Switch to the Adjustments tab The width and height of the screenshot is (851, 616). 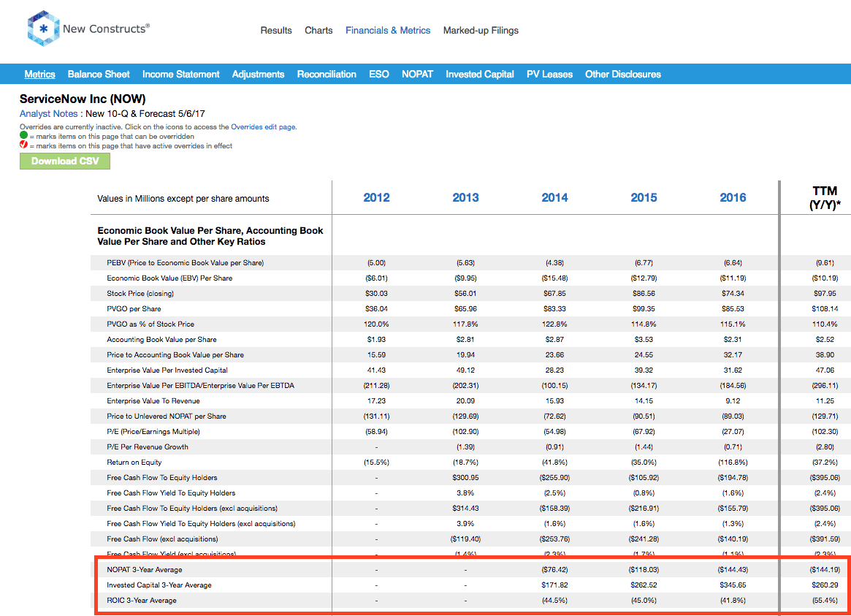point(259,75)
